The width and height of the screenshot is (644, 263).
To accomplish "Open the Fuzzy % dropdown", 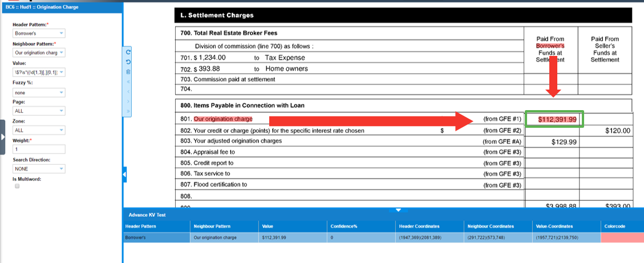I will pyautogui.click(x=39, y=92).
